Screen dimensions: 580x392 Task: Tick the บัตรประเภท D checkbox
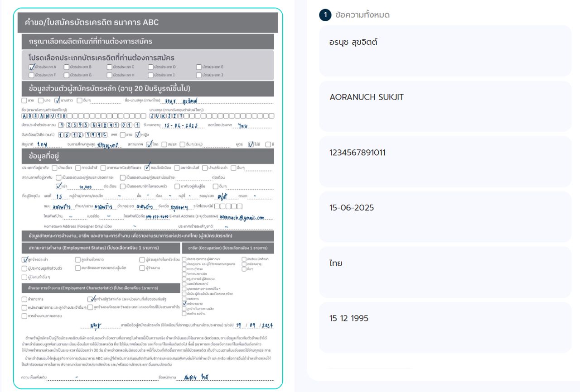point(150,67)
